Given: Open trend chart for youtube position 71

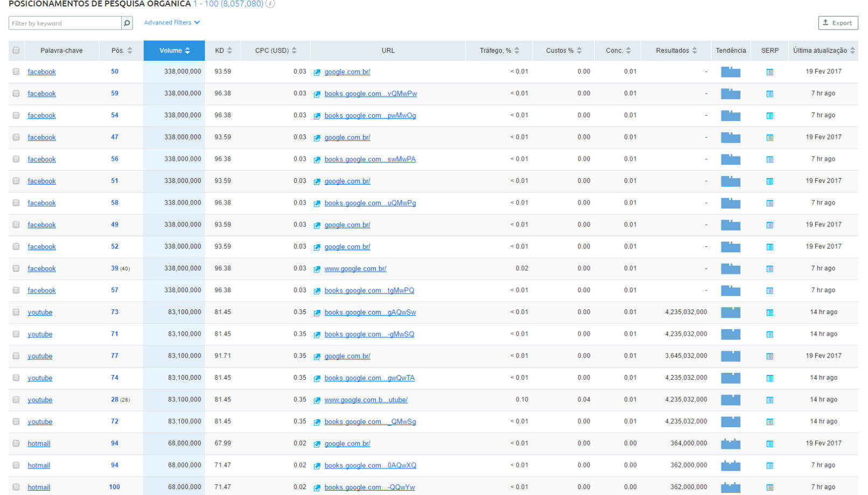Looking at the screenshot, I should (731, 334).
